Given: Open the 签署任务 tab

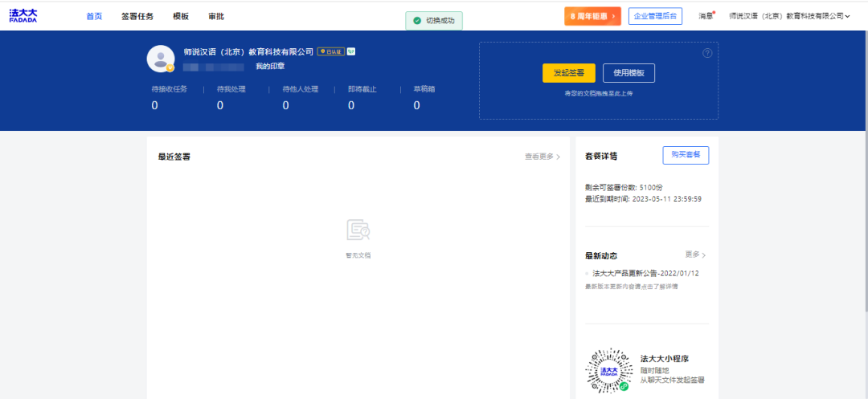Looking at the screenshot, I should tap(137, 17).
